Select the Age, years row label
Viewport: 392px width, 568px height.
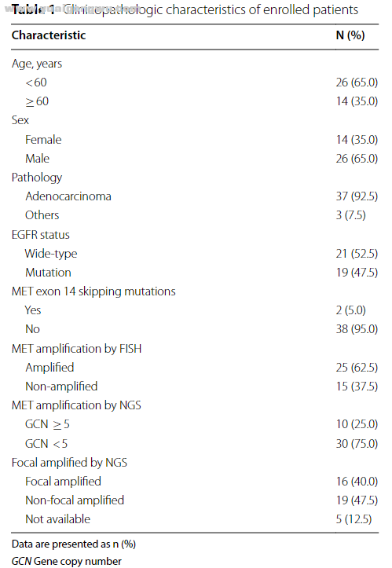37,64
